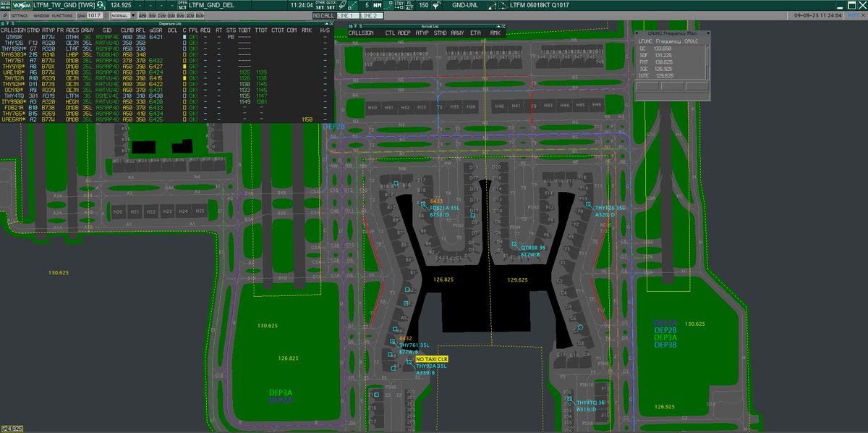
Task: Open the FUNCTIONS menu
Action: (x=62, y=14)
